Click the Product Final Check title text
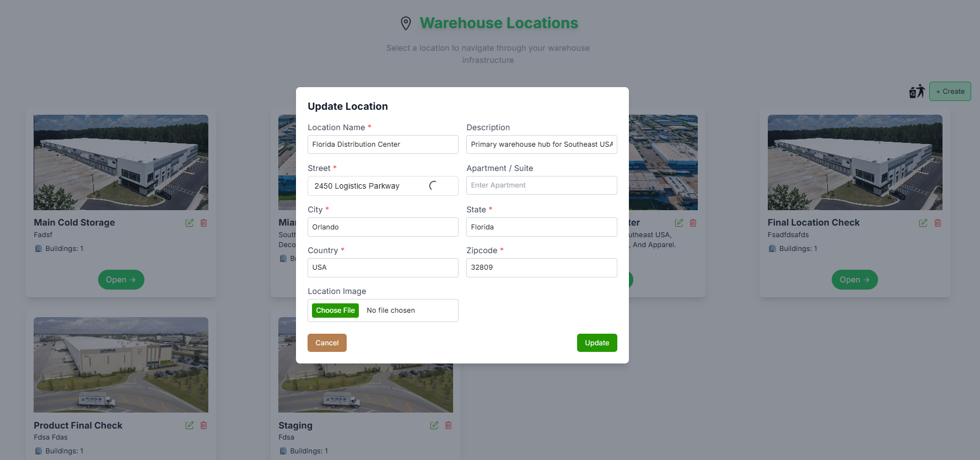Viewport: 980px width, 460px height. [x=78, y=425]
